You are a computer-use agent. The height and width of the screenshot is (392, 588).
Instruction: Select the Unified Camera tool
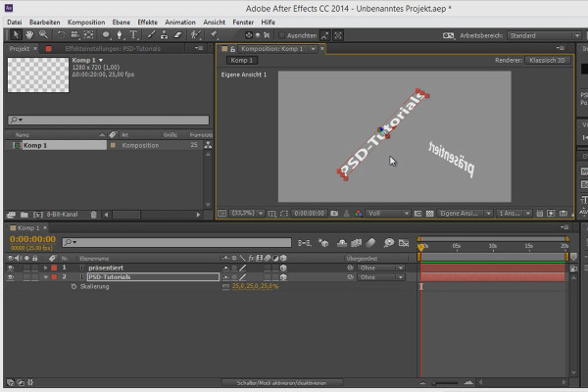pyautogui.click(x=75, y=35)
